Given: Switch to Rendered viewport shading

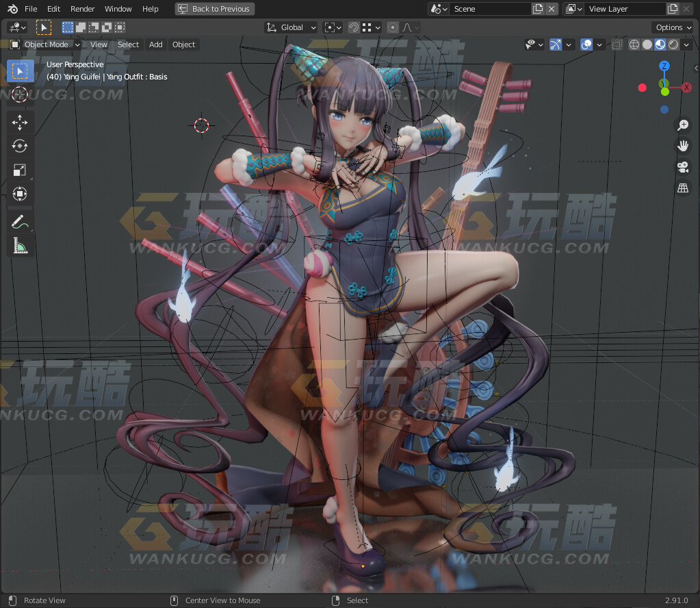Looking at the screenshot, I should click(673, 45).
